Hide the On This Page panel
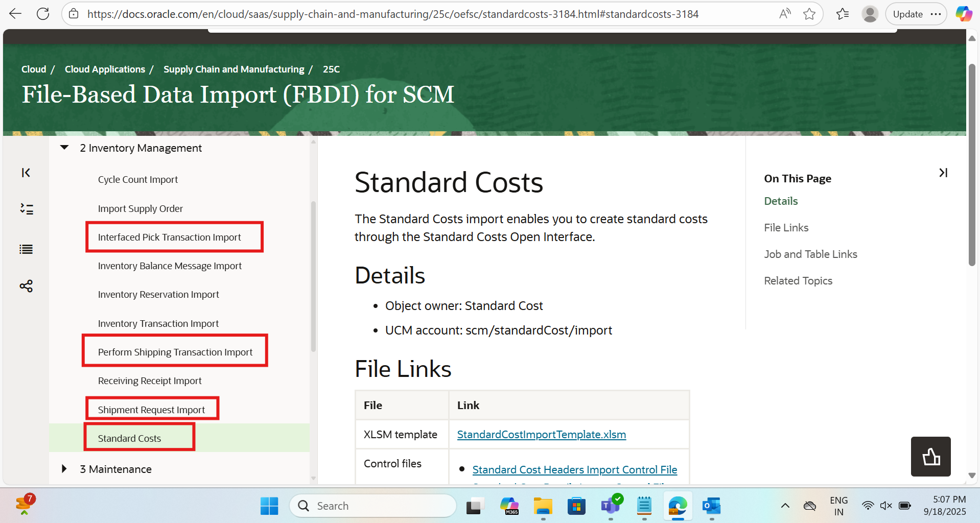Screen dimensions: 980x523 [x=943, y=173]
